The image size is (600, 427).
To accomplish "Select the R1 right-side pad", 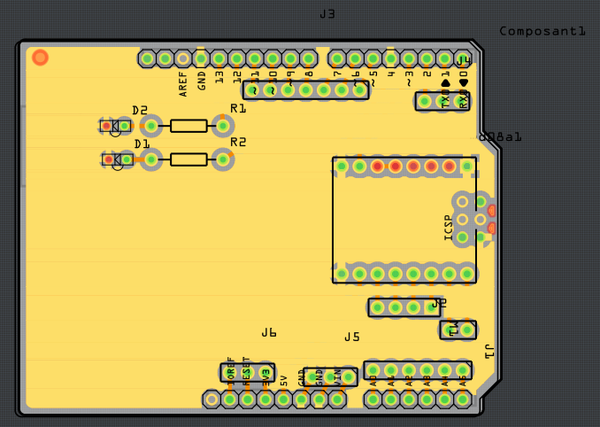I will pos(223,126).
